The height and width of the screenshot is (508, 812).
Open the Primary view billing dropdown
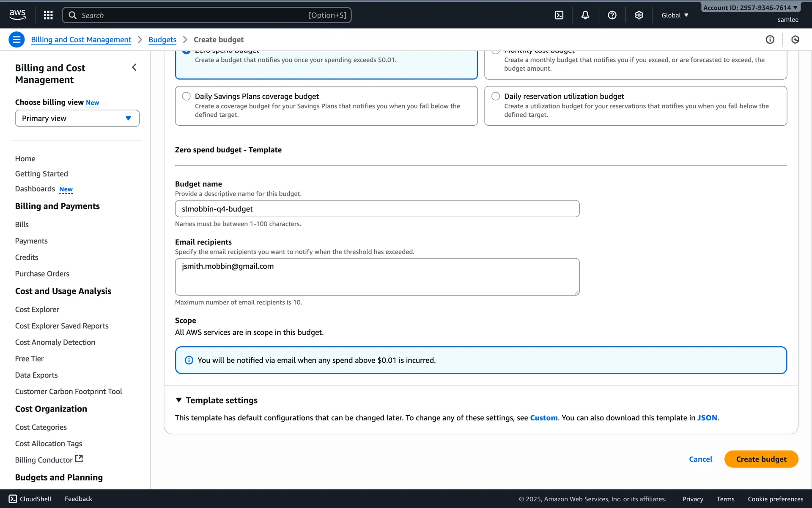(77, 119)
